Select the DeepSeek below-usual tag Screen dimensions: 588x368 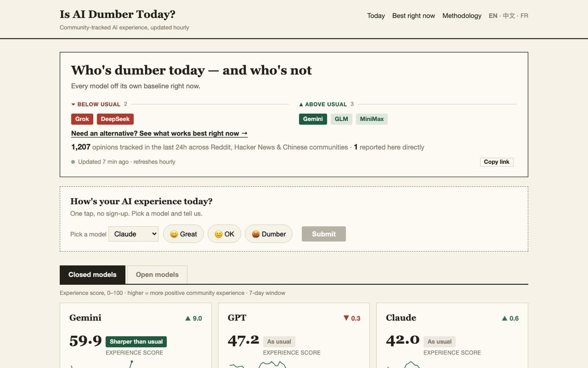click(x=115, y=119)
